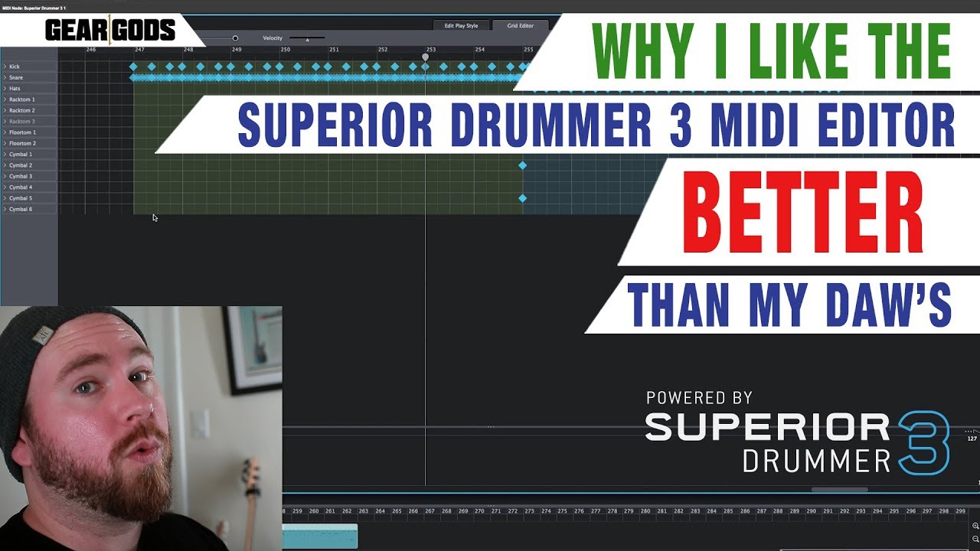
Task: Select the Cymbal 2 note at bar 255
Action: point(522,165)
